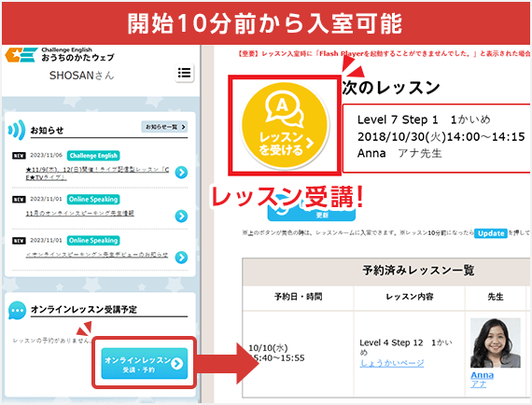
Task: Click the sound wave お知らせ icon
Action: pyautogui.click(x=16, y=130)
